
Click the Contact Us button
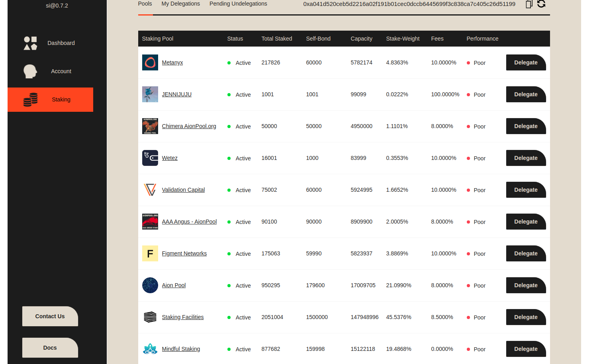pyautogui.click(x=50, y=316)
